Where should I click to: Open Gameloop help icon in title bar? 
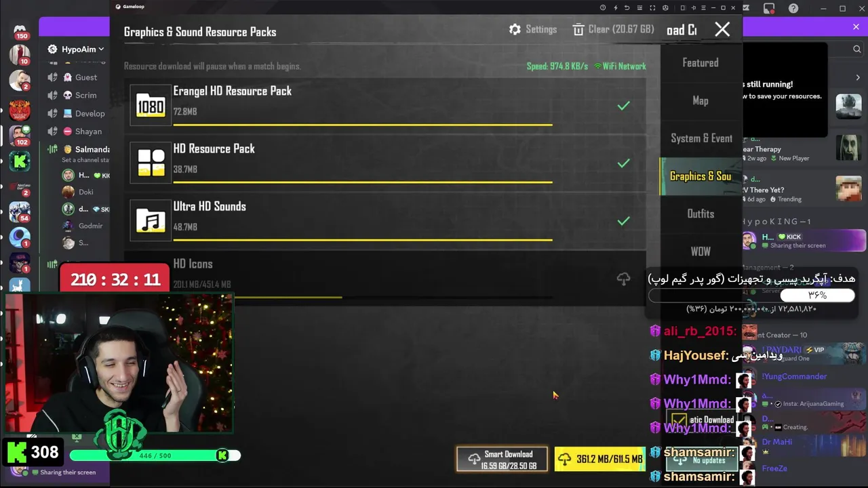tap(603, 8)
